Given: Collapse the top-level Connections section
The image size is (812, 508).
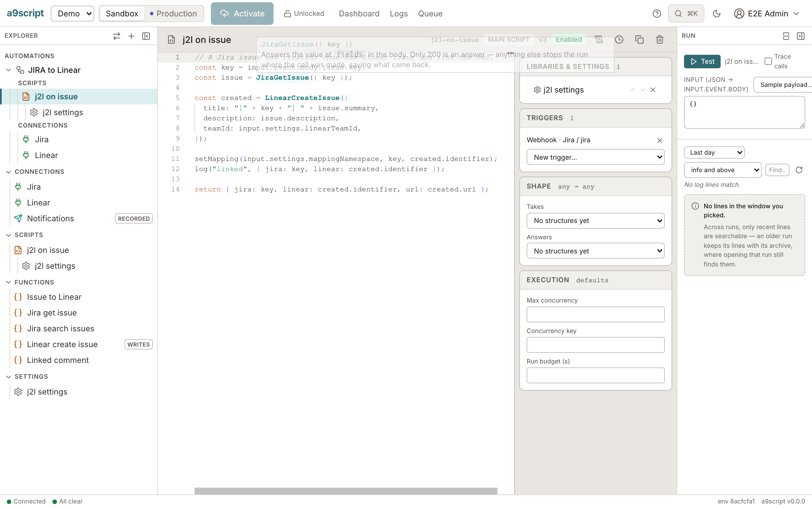Looking at the screenshot, I should (9, 172).
